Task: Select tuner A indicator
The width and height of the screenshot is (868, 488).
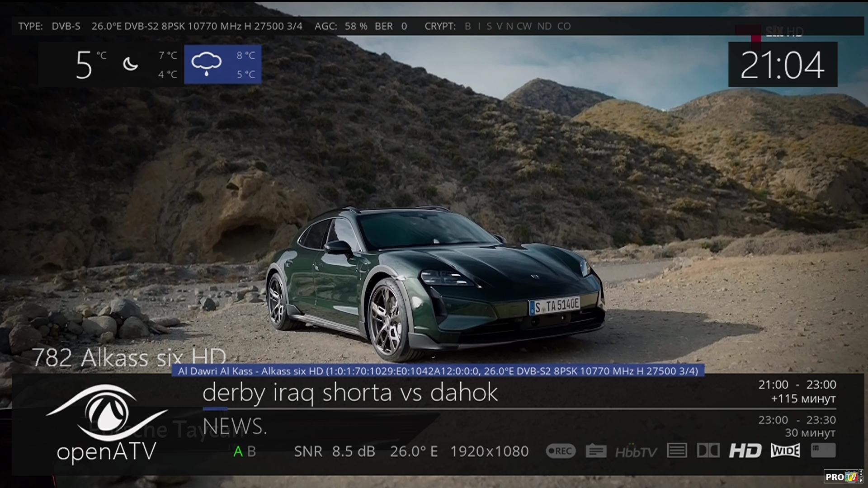Action: point(238,451)
